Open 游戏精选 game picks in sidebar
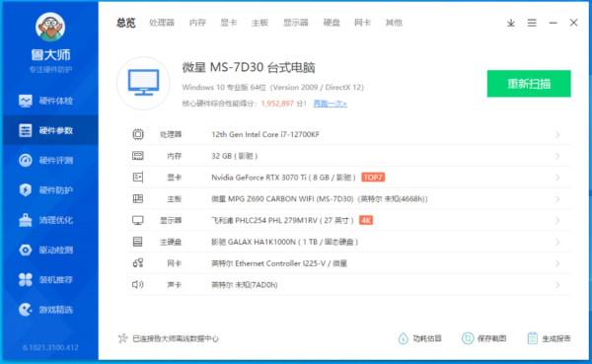This screenshot has width=592, height=364. click(45, 310)
